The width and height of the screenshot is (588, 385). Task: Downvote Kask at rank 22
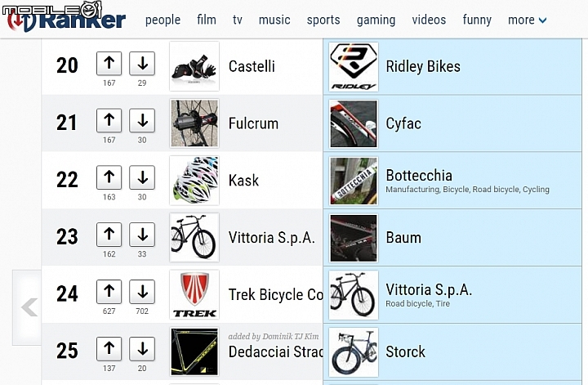click(x=142, y=177)
